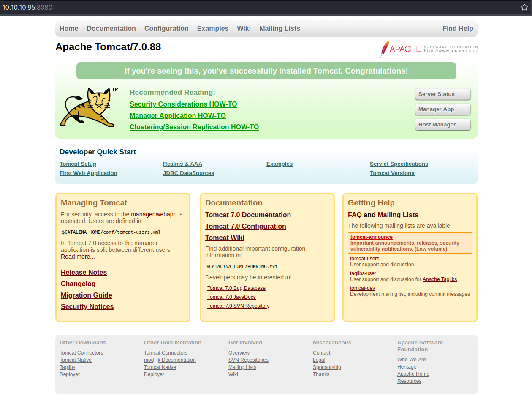Select Configuration in the top navigation bar
The height and width of the screenshot is (396, 532).
[x=166, y=29]
